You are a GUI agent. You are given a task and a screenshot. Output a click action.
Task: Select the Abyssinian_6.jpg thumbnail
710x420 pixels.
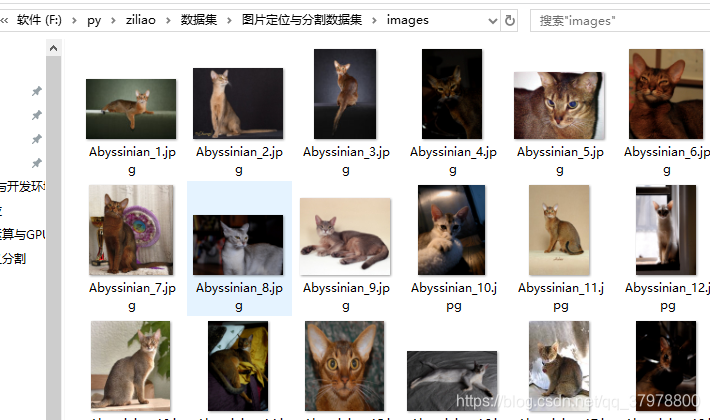[x=666, y=94]
